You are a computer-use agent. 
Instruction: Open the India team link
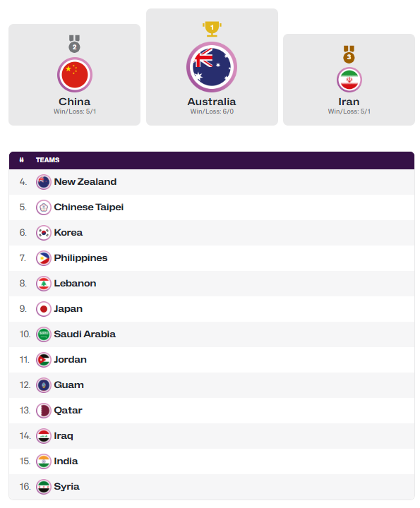(x=66, y=461)
